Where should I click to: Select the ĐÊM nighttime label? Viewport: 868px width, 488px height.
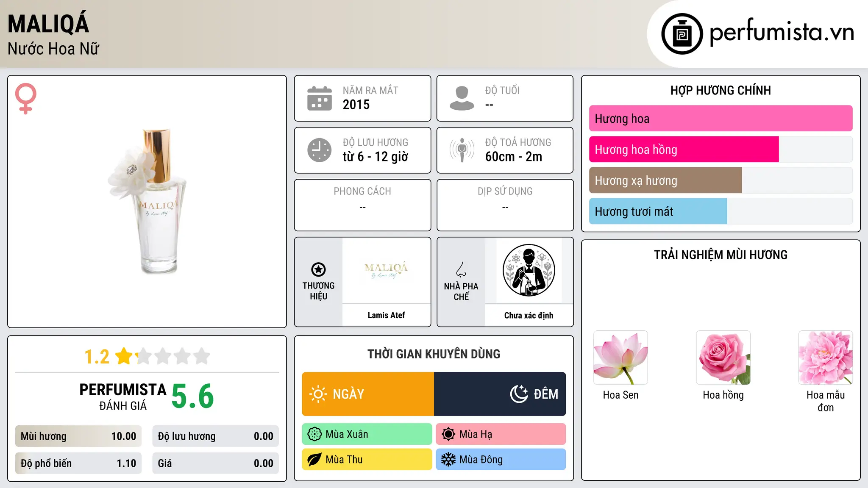(546, 394)
